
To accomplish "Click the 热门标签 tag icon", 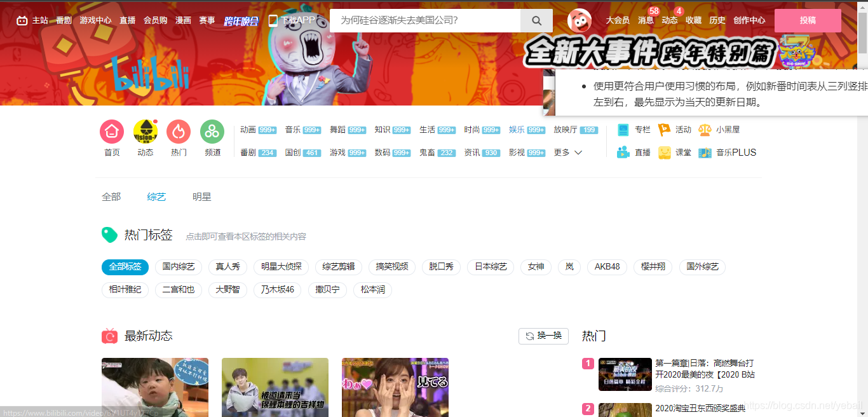I will [x=109, y=235].
